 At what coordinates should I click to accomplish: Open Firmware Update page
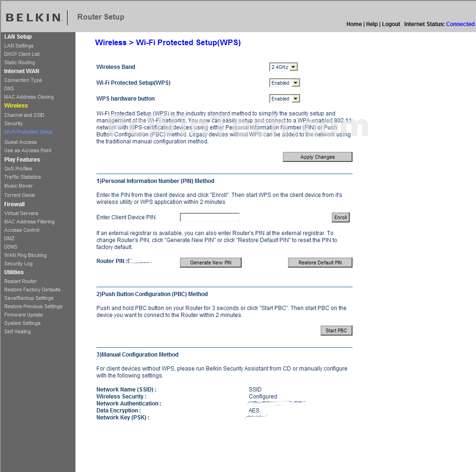pyautogui.click(x=23, y=315)
